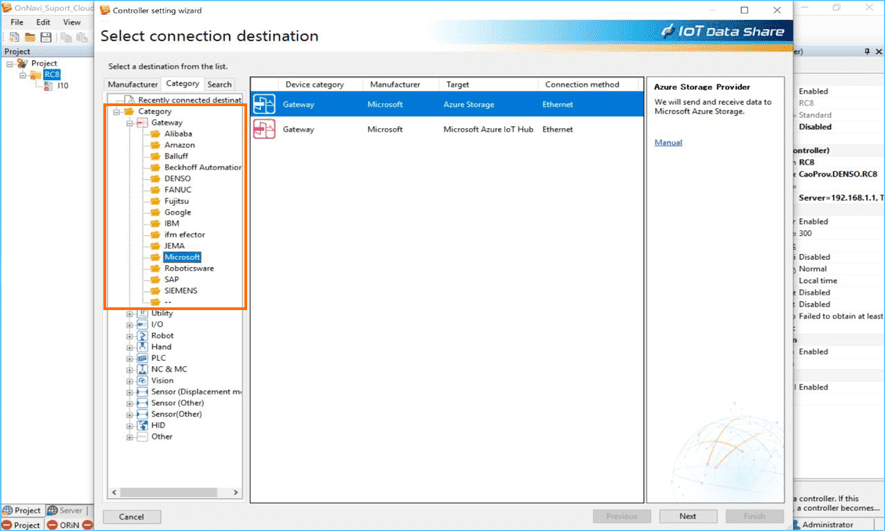The width and height of the screenshot is (885, 531).
Task: Click the Other category icon
Action: tap(142, 437)
